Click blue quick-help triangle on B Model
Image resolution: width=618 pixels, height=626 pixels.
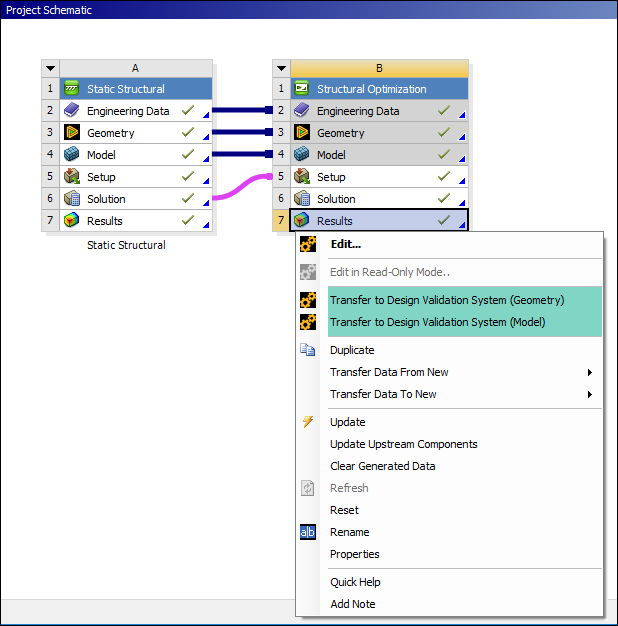point(462,159)
